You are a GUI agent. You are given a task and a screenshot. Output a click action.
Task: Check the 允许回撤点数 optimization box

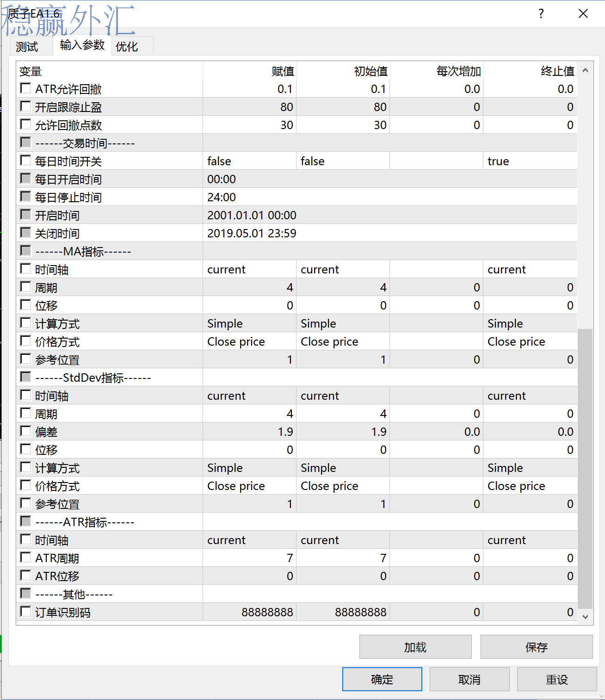click(26, 124)
